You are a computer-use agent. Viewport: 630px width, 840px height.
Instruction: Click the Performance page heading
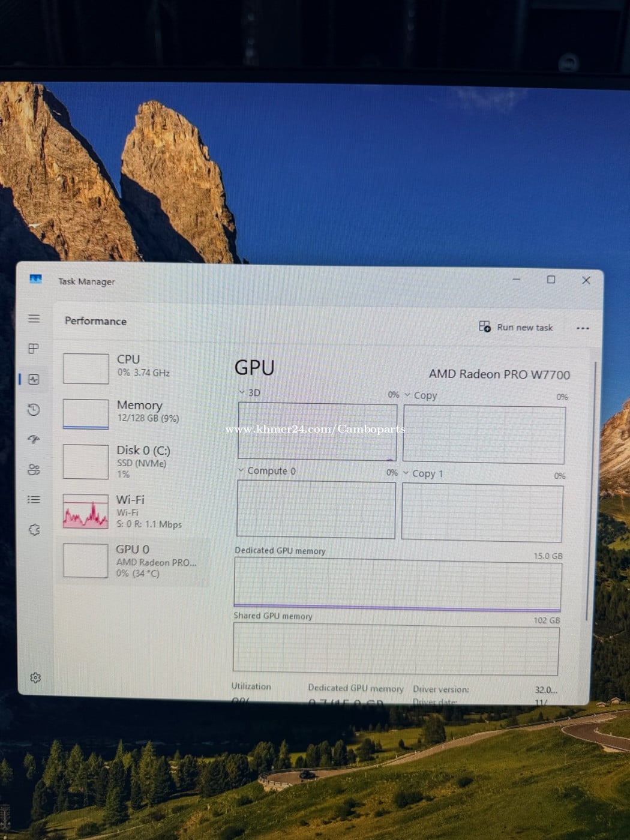tap(95, 321)
